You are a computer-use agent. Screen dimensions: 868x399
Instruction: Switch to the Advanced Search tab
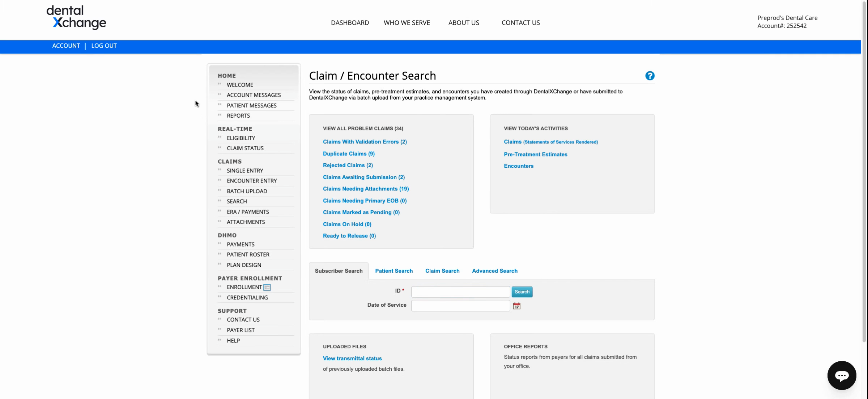tap(495, 271)
